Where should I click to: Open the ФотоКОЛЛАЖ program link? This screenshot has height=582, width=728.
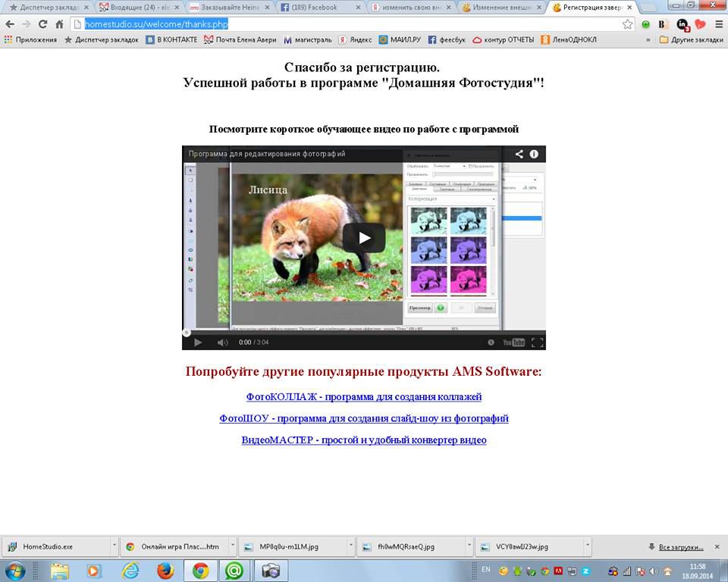[364, 396]
